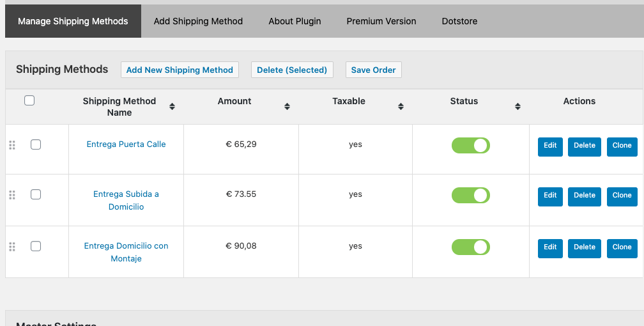The height and width of the screenshot is (326, 644).
Task: Sort the Status column
Action: coord(517,107)
